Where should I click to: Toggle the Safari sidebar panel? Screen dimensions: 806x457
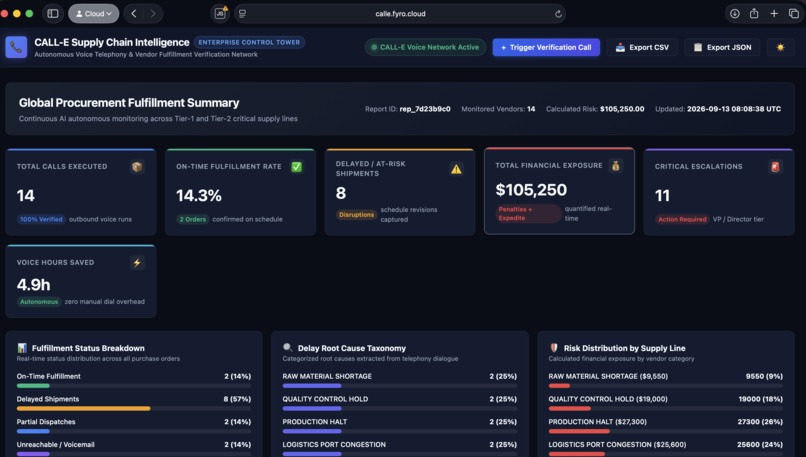(53, 14)
